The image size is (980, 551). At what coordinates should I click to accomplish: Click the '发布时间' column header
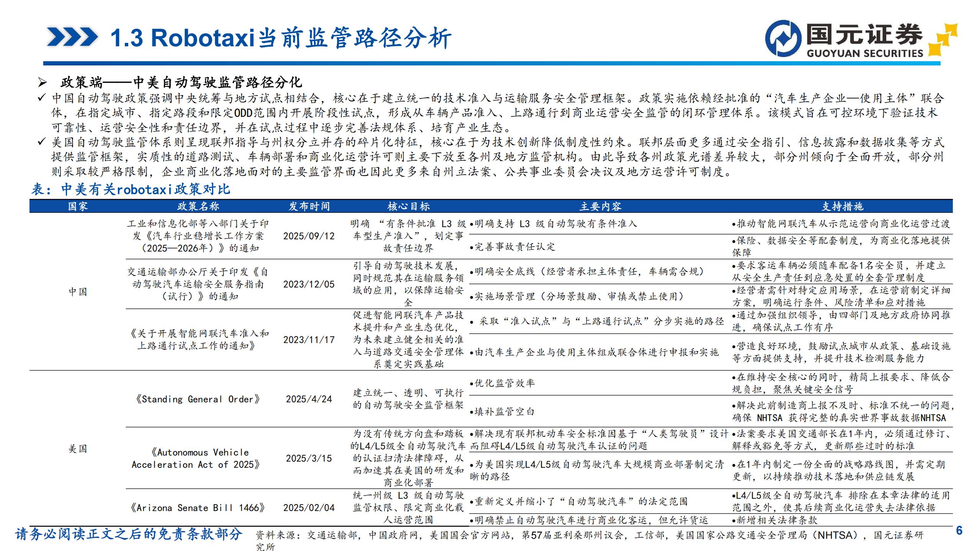(x=309, y=206)
